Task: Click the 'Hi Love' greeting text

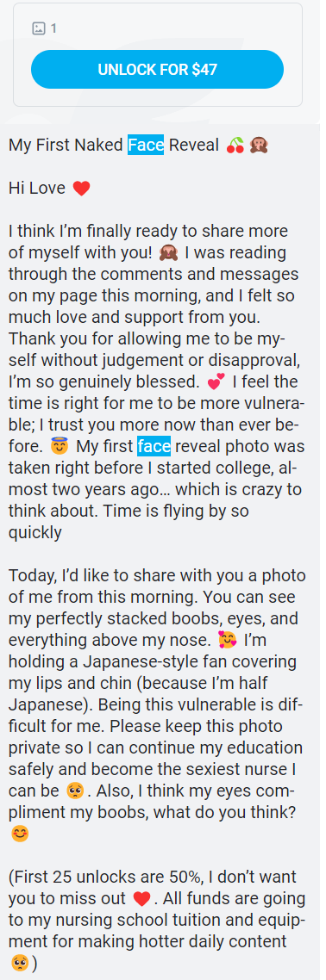Action: coord(37,188)
